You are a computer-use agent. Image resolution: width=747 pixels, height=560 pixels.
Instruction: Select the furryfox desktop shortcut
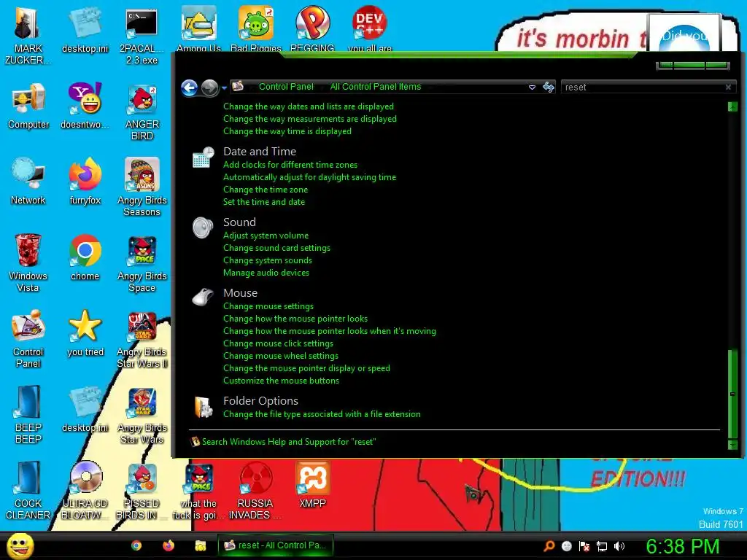pyautogui.click(x=85, y=182)
